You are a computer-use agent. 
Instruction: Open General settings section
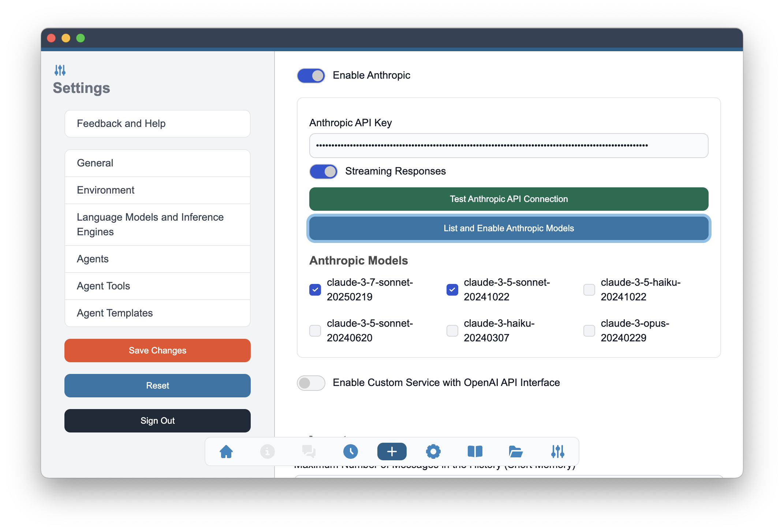(157, 163)
